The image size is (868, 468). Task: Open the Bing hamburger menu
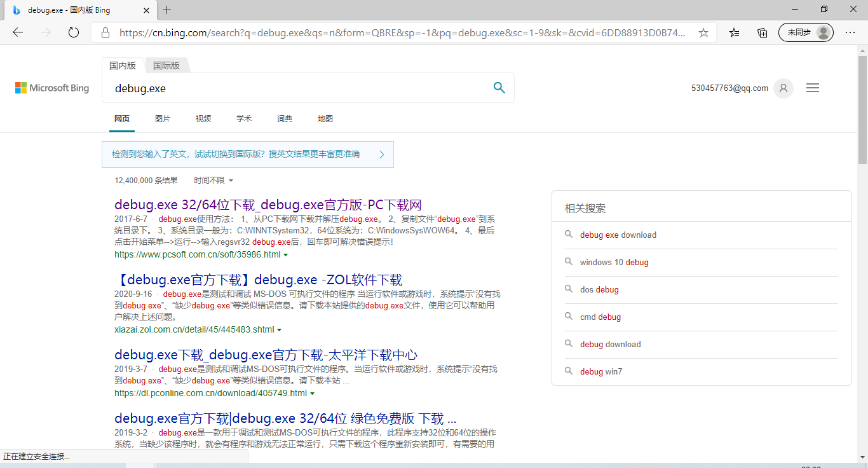[812, 88]
